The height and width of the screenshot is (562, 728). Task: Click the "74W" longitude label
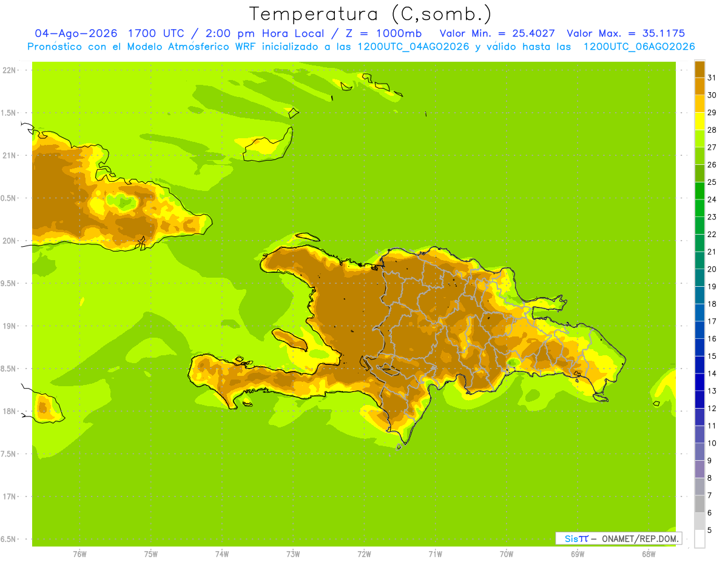[221, 554]
